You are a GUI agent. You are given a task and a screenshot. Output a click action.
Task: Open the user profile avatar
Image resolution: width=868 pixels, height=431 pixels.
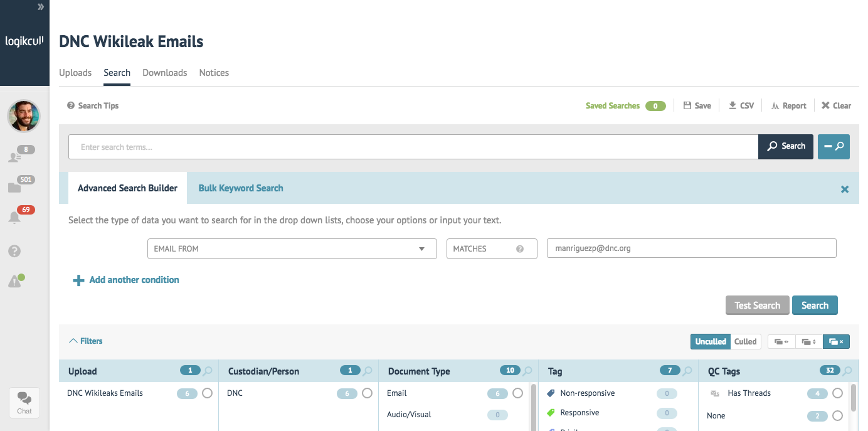(x=24, y=116)
